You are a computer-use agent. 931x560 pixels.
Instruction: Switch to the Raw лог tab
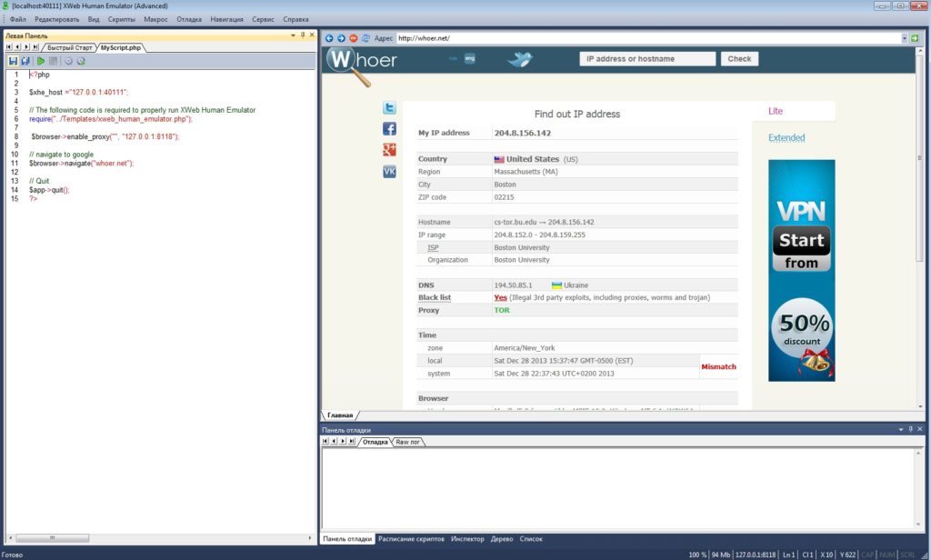click(x=407, y=442)
